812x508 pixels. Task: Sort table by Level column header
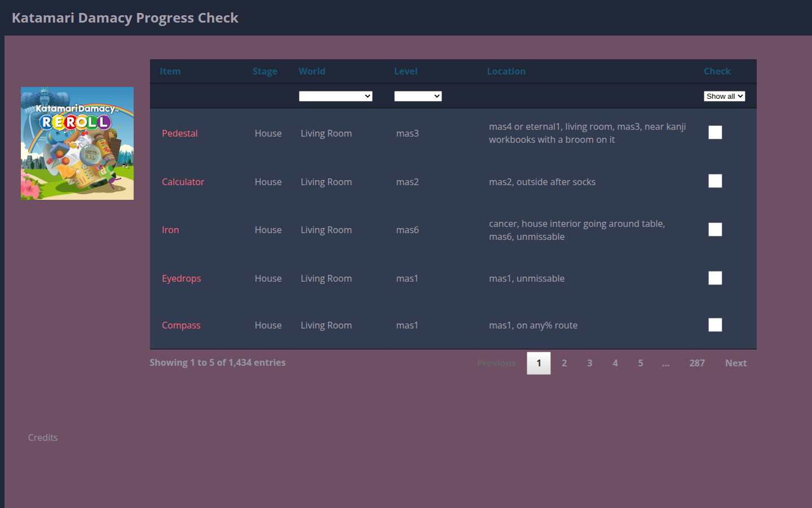pos(406,71)
